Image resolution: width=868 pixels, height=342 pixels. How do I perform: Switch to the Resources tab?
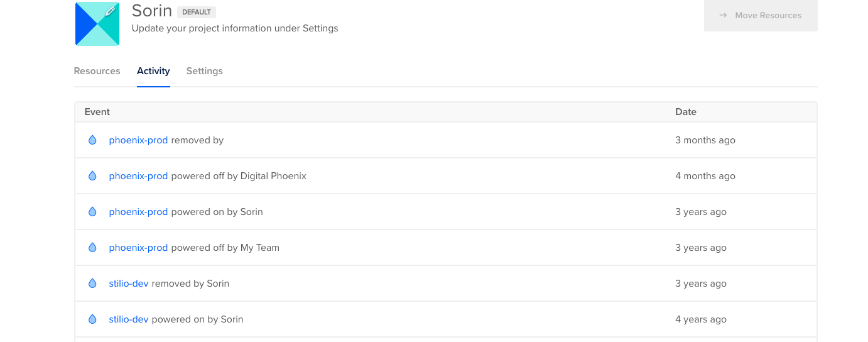pos(97,71)
